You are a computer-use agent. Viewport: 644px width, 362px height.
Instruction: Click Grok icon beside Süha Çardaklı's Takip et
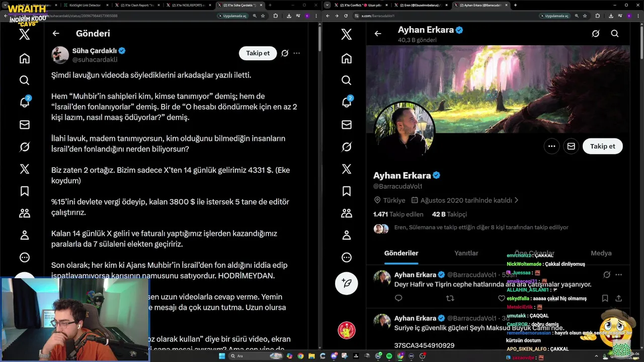(285, 53)
